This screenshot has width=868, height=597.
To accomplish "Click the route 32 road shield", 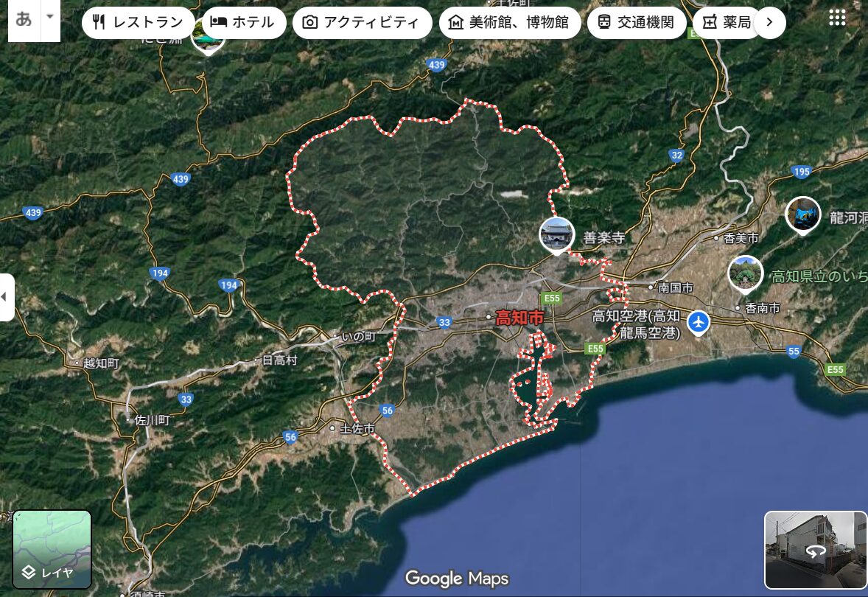I will click(676, 155).
